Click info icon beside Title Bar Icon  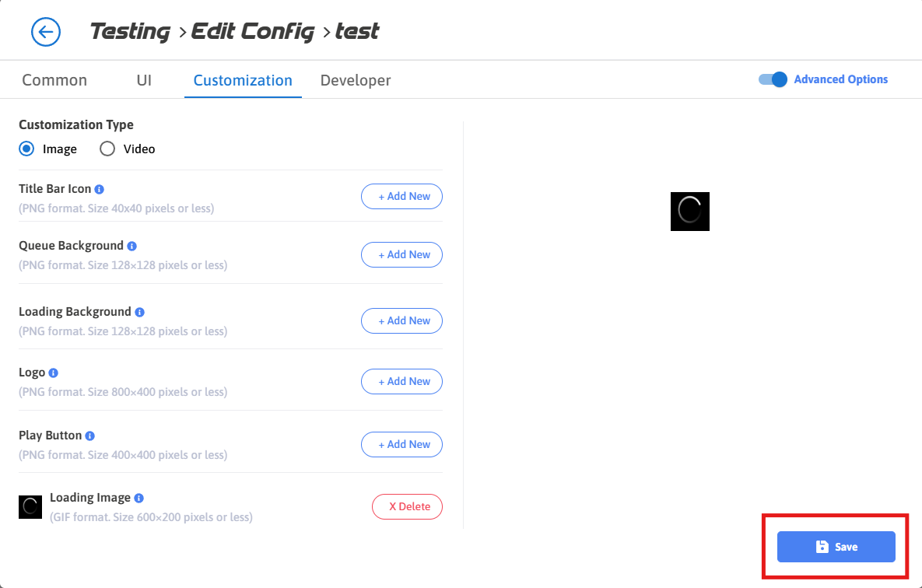pyautogui.click(x=100, y=189)
